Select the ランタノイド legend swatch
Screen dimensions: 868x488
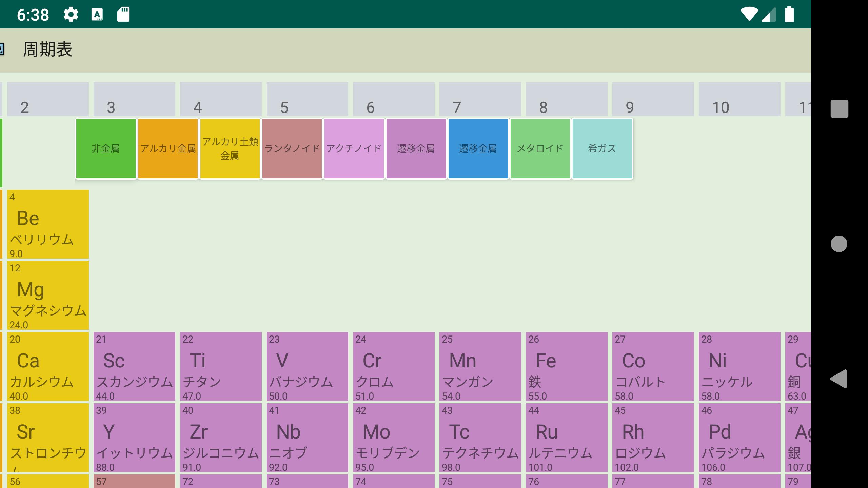[292, 148]
